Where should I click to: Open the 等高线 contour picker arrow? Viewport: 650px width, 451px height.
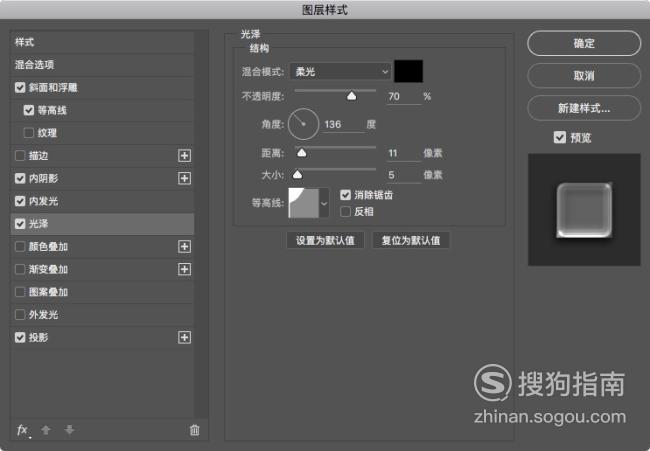324,203
